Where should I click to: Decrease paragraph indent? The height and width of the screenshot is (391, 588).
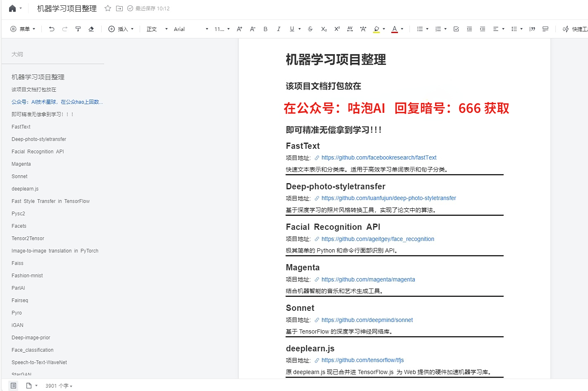coord(469,29)
